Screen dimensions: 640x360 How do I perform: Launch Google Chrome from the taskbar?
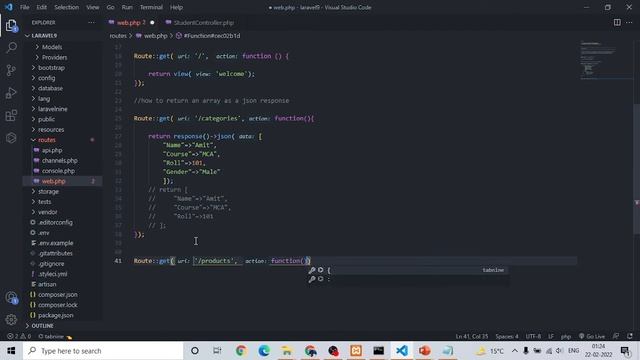(x=241, y=351)
